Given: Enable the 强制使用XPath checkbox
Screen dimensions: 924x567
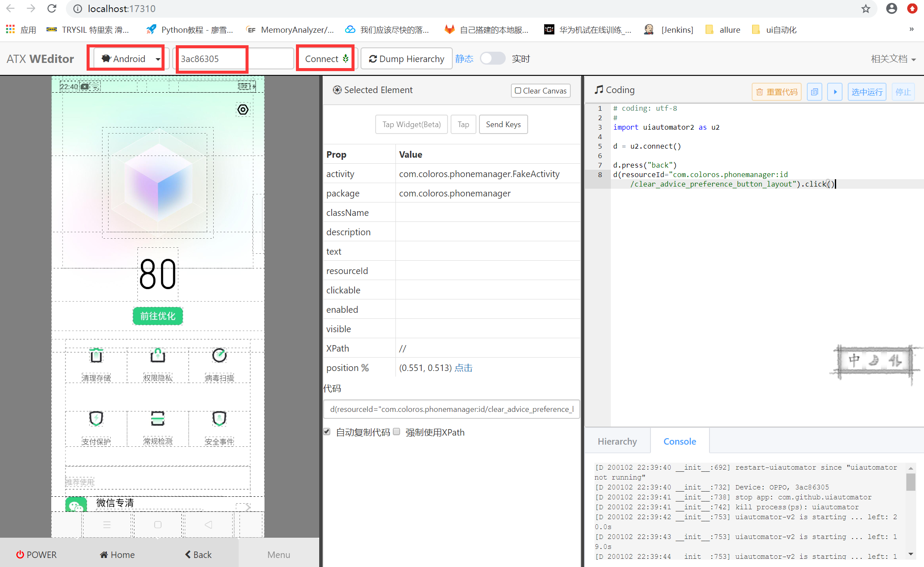Looking at the screenshot, I should point(397,432).
